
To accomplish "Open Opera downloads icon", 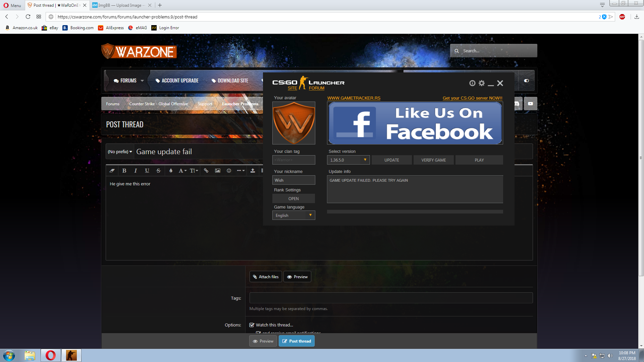I will tap(637, 17).
